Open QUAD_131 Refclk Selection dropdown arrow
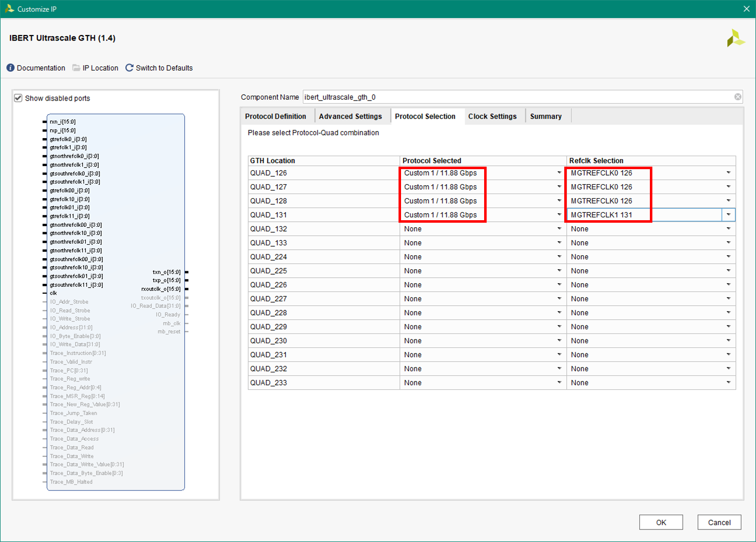This screenshot has width=756, height=542. (x=728, y=215)
